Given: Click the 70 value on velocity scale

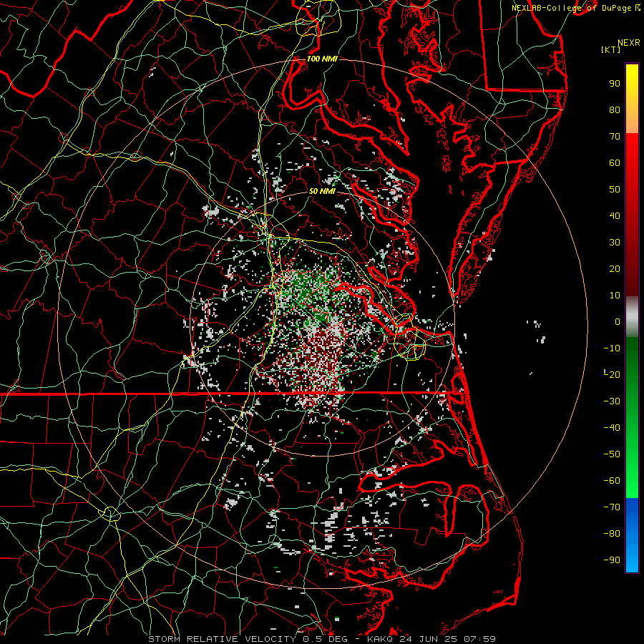Looking at the screenshot, I should pyautogui.click(x=615, y=137).
